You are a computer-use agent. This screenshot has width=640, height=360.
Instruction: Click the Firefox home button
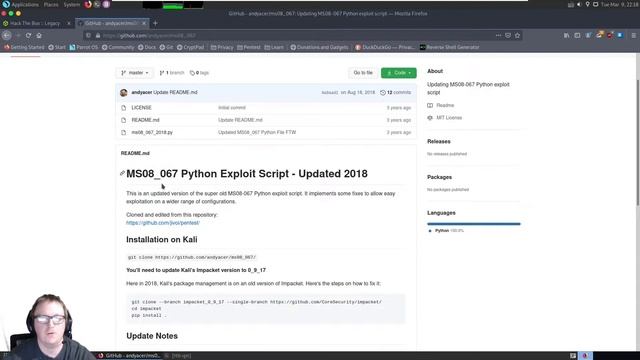click(x=39, y=35)
